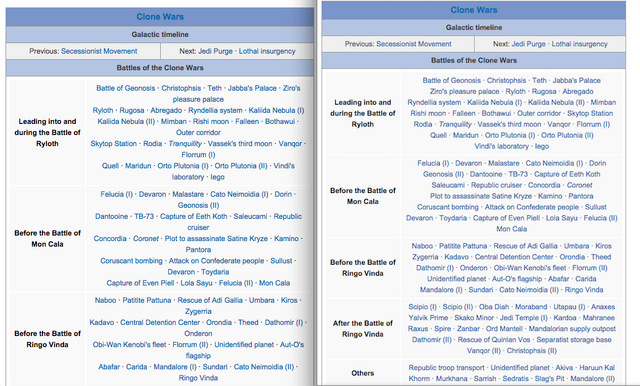Open italic Coronet link in left navbox
This screenshot has height=386, width=640.
click(146, 239)
